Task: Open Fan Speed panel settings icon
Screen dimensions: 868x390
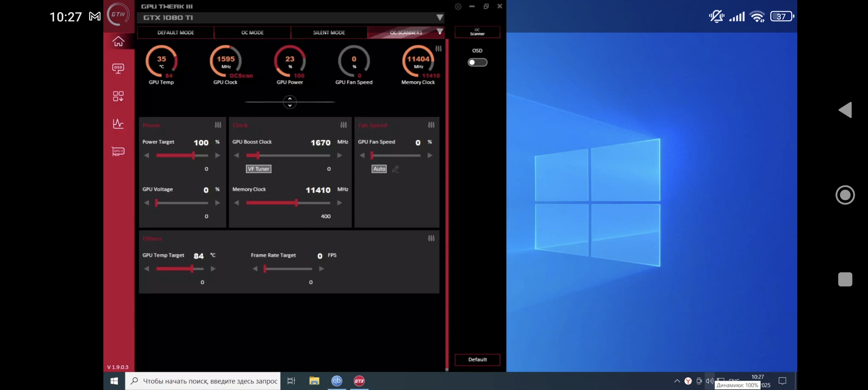Action: [x=431, y=125]
